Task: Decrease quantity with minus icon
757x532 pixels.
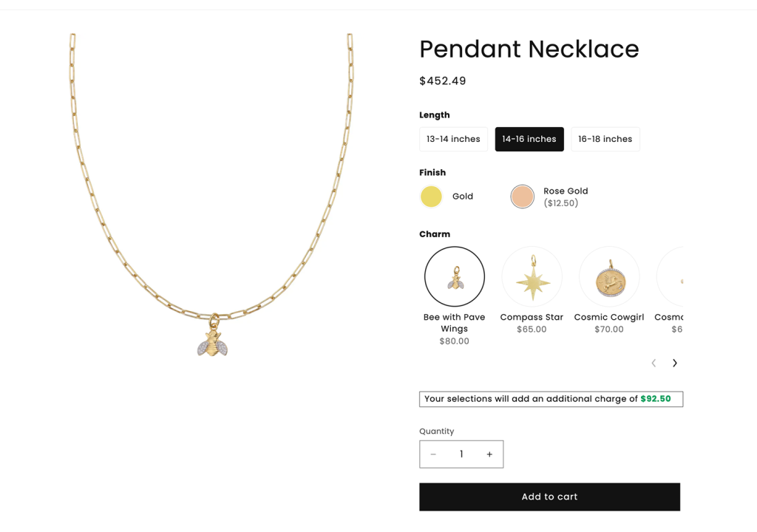Action: [433, 454]
